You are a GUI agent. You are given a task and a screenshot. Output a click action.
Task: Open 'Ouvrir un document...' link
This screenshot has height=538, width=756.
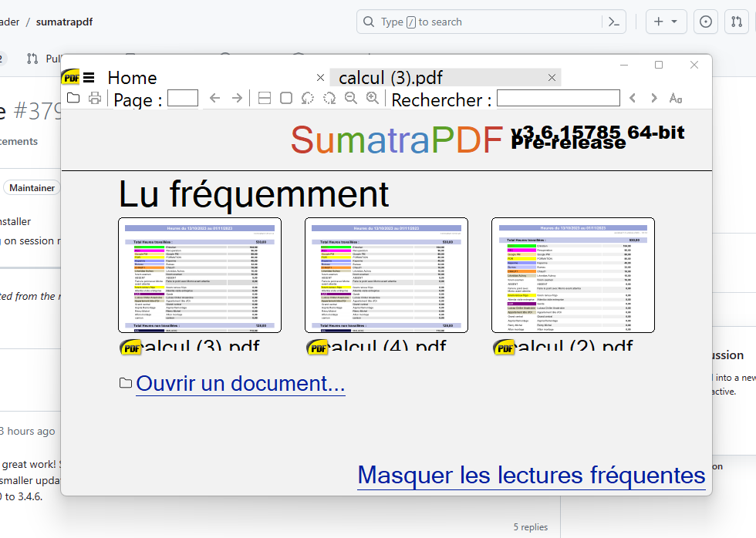click(241, 383)
